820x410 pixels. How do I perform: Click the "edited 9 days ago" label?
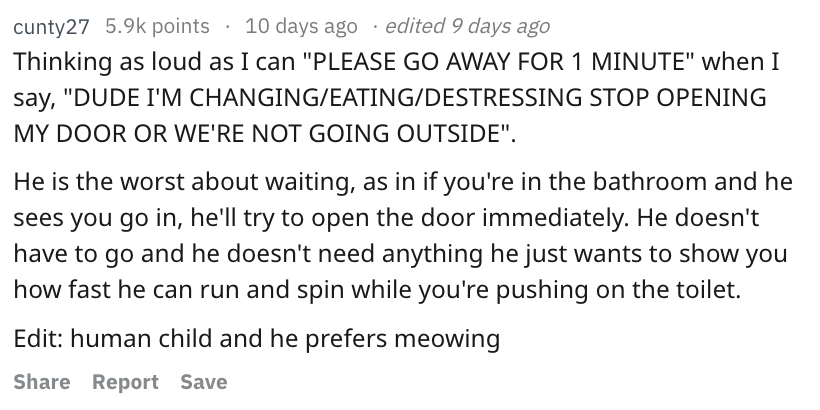(467, 26)
